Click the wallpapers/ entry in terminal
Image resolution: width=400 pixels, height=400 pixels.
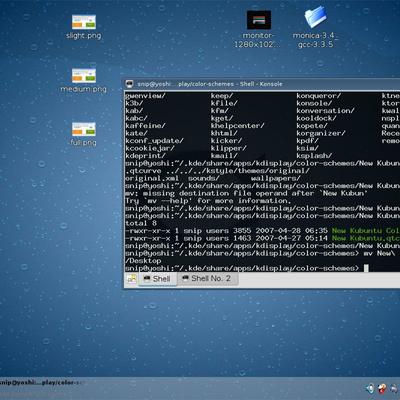[x=276, y=178]
